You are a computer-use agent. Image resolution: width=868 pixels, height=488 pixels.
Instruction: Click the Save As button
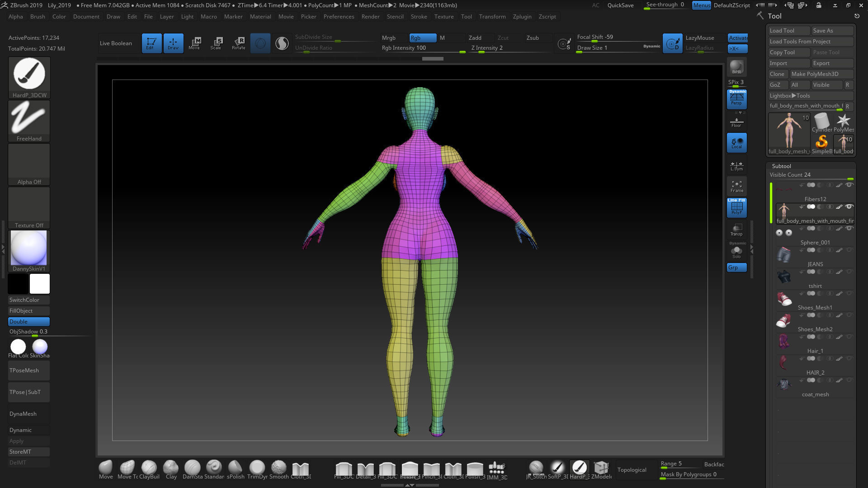tap(832, 31)
